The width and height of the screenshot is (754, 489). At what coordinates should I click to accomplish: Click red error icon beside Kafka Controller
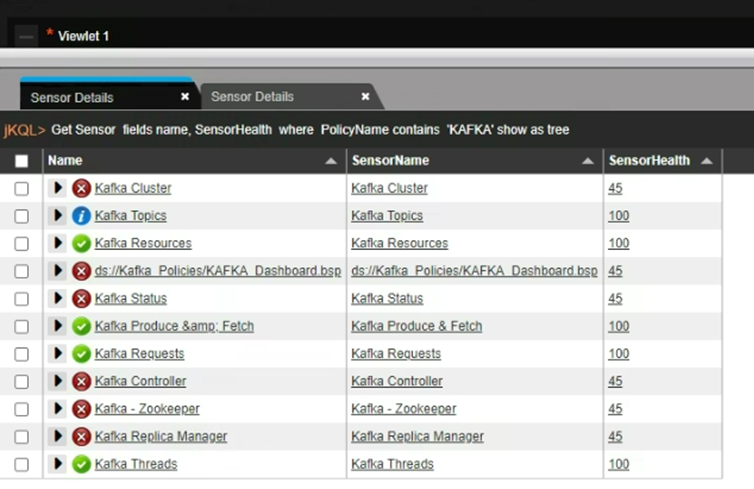(81, 381)
